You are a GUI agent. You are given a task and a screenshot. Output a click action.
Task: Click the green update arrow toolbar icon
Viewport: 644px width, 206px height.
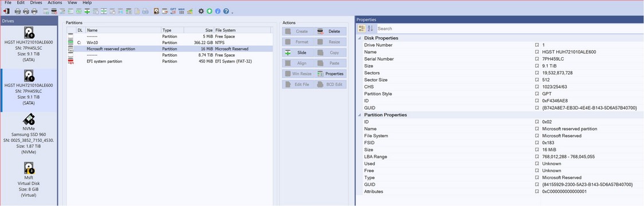[x=210, y=11]
